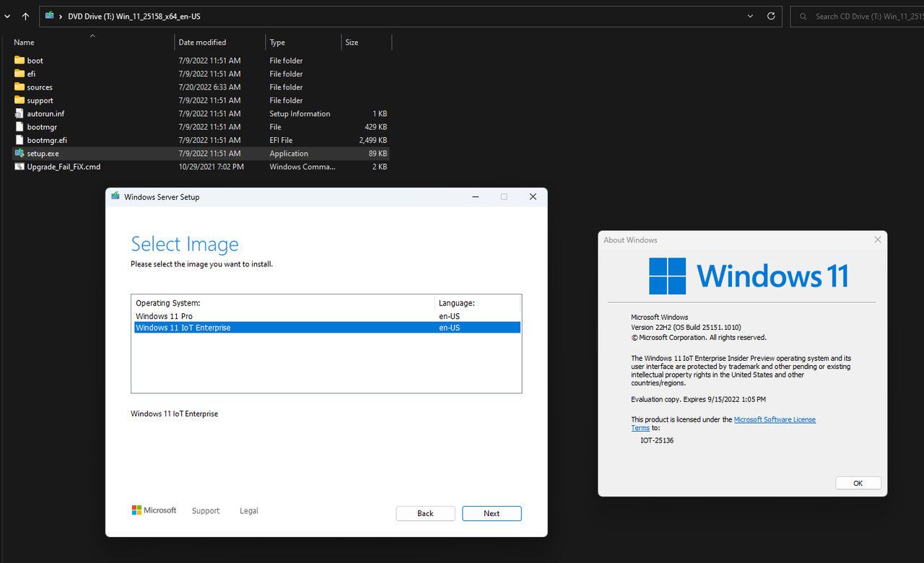Viewport: 924px width, 563px height.
Task: Sort by Size column header
Action: click(352, 43)
